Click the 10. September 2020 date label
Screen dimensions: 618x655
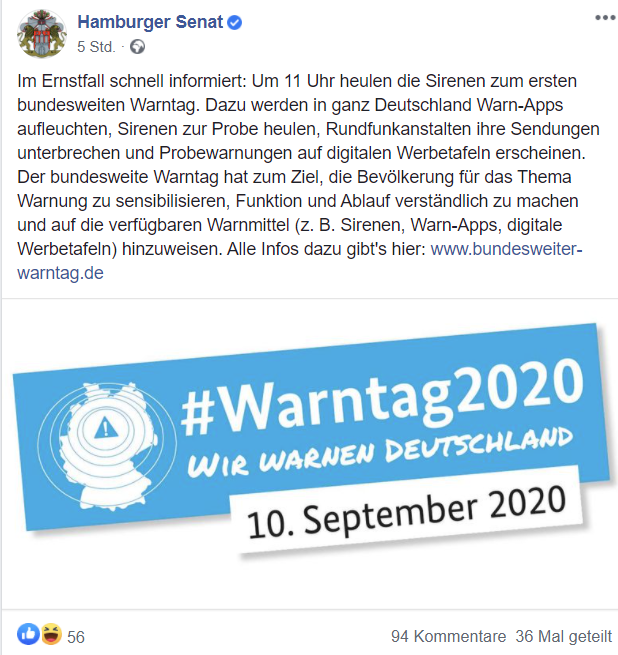[x=406, y=512]
